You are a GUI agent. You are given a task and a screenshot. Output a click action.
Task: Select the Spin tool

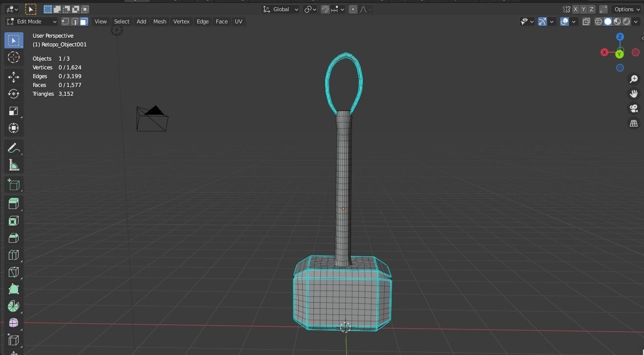[14, 306]
